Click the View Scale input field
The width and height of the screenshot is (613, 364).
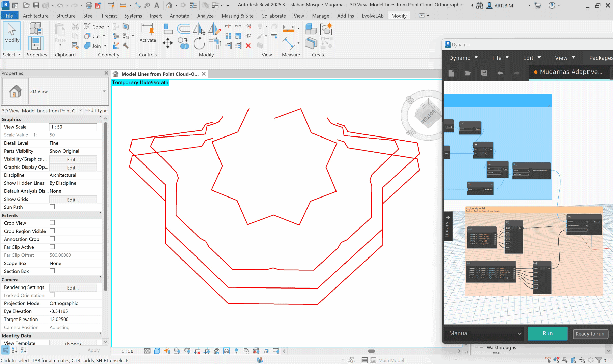click(x=73, y=127)
